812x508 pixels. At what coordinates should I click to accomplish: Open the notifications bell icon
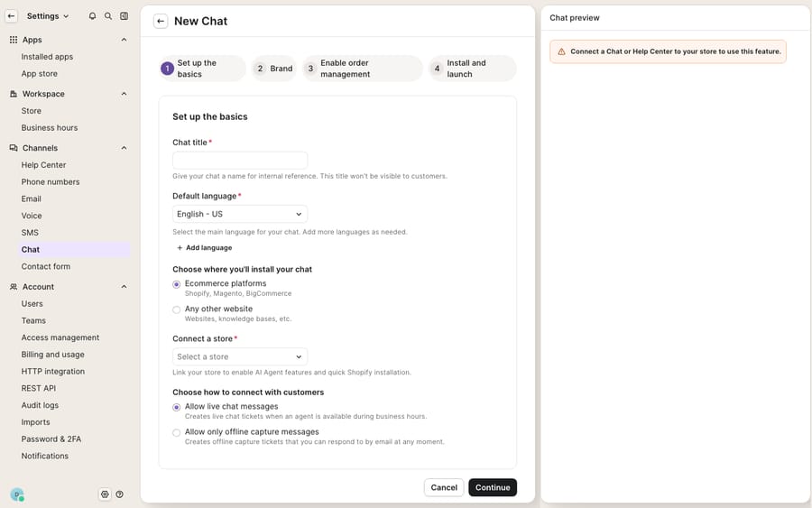[92, 16]
